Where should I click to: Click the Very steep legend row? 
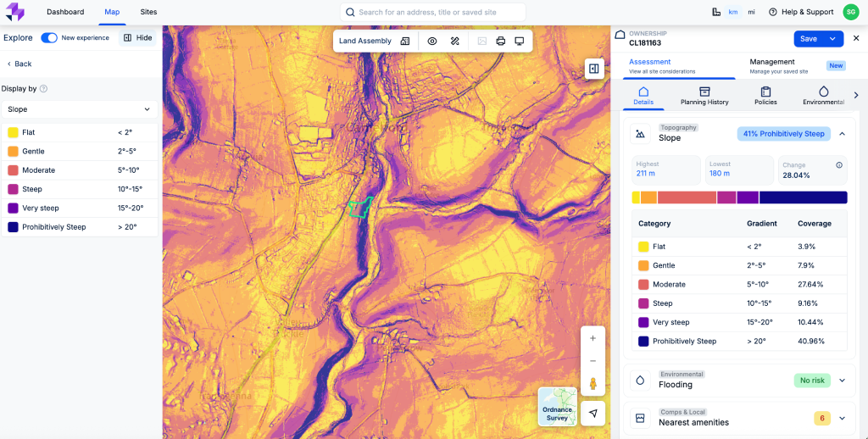(79, 208)
